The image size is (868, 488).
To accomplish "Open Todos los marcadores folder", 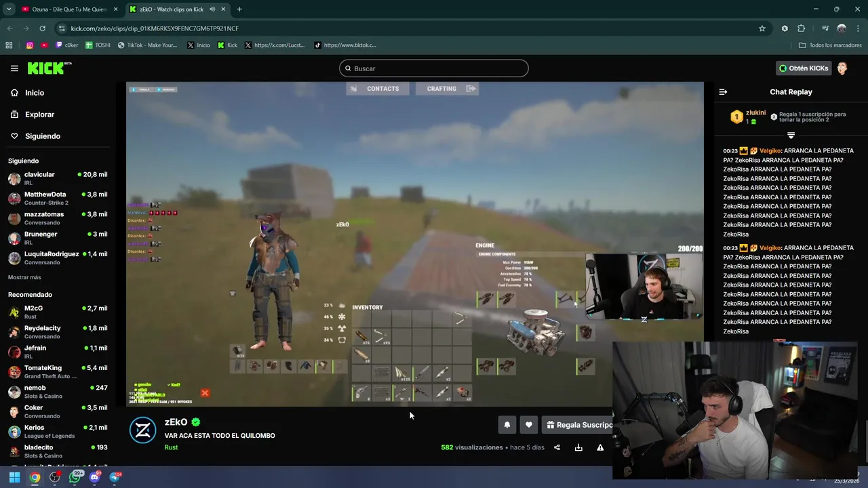I will [830, 45].
